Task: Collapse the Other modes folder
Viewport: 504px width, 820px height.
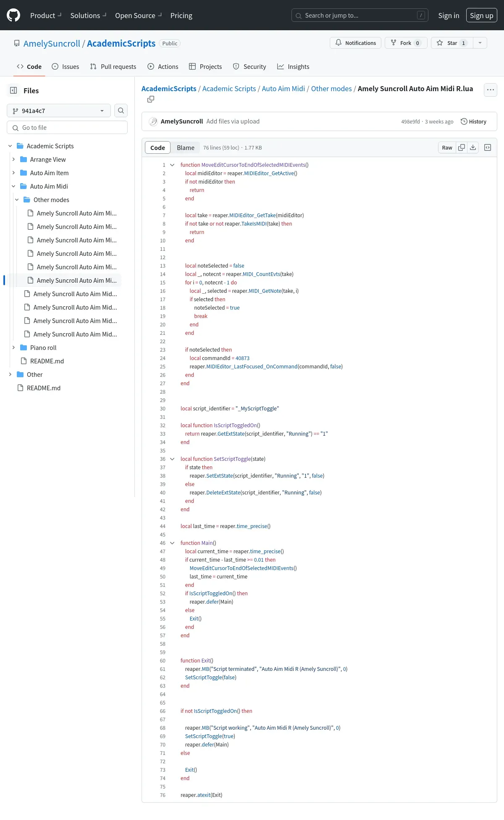Action: [17, 200]
